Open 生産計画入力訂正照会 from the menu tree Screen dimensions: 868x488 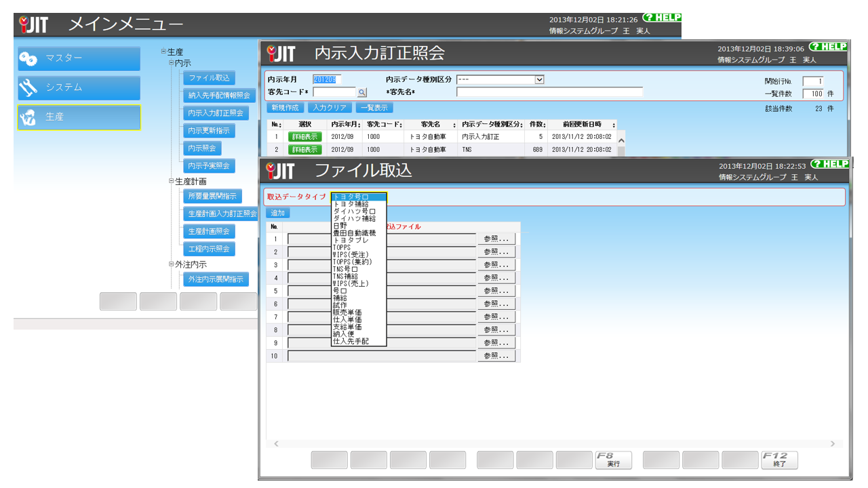click(220, 213)
